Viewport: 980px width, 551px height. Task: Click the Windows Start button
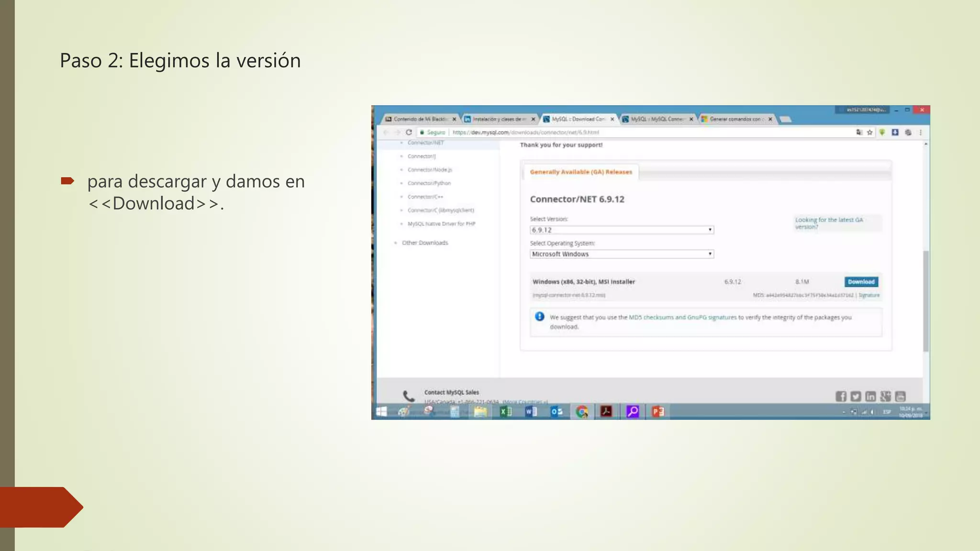pyautogui.click(x=381, y=411)
